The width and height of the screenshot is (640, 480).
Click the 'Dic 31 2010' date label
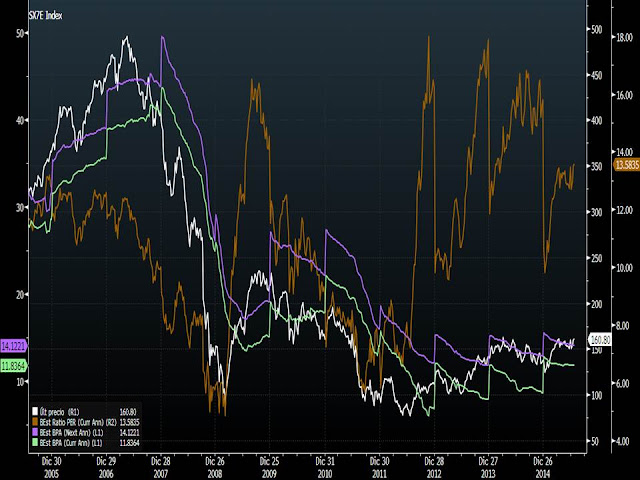coord(325,467)
